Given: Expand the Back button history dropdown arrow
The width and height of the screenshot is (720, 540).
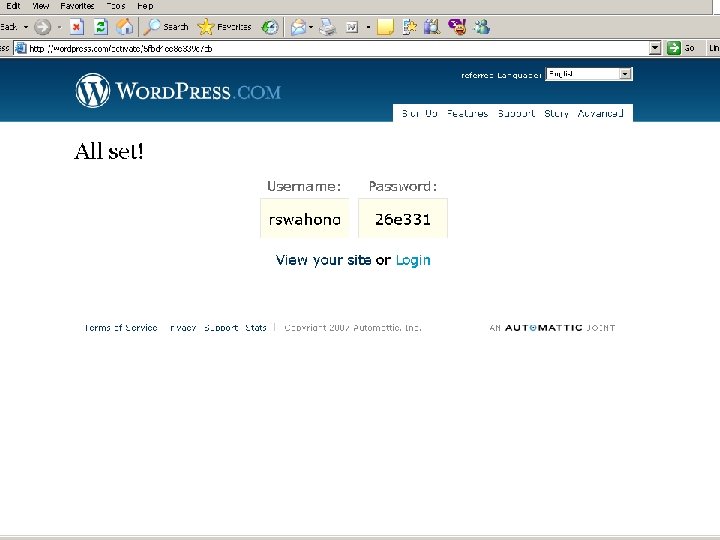Looking at the screenshot, I should coord(26,27).
